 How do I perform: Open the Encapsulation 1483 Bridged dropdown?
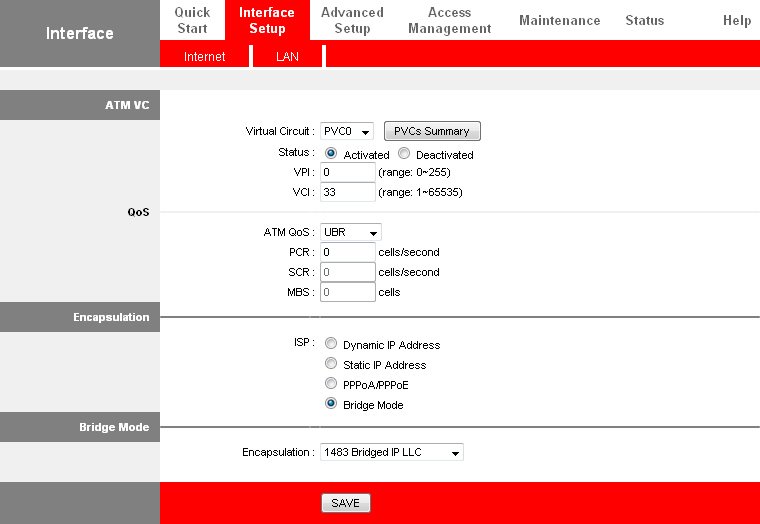392,453
